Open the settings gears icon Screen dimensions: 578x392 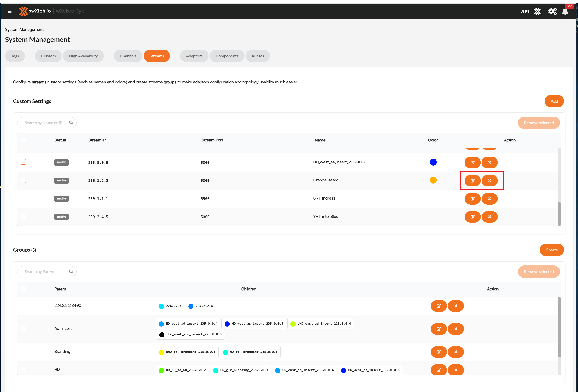point(552,11)
